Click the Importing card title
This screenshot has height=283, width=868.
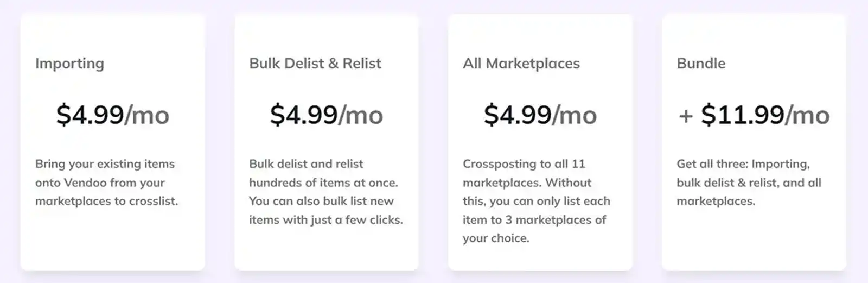[69, 64]
